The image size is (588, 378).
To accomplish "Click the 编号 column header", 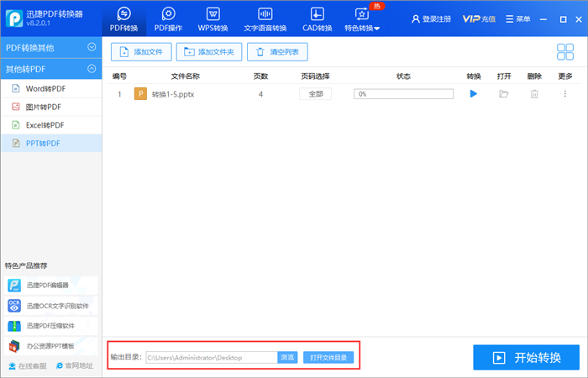I will click(x=119, y=76).
